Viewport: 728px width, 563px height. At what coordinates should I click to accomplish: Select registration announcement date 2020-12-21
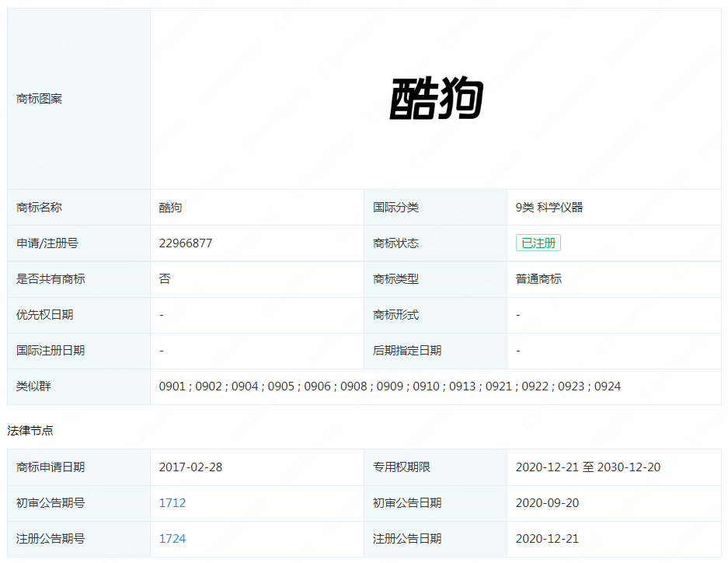[548, 538]
